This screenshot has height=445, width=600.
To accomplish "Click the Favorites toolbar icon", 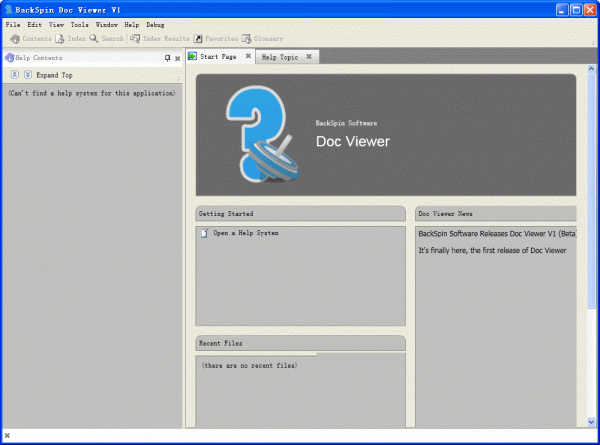I will tap(198, 39).
